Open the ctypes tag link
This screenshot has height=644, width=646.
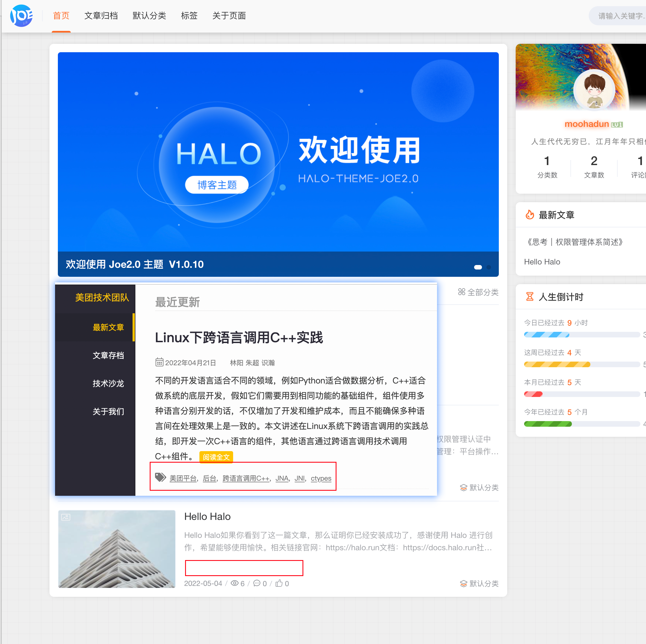pos(321,478)
